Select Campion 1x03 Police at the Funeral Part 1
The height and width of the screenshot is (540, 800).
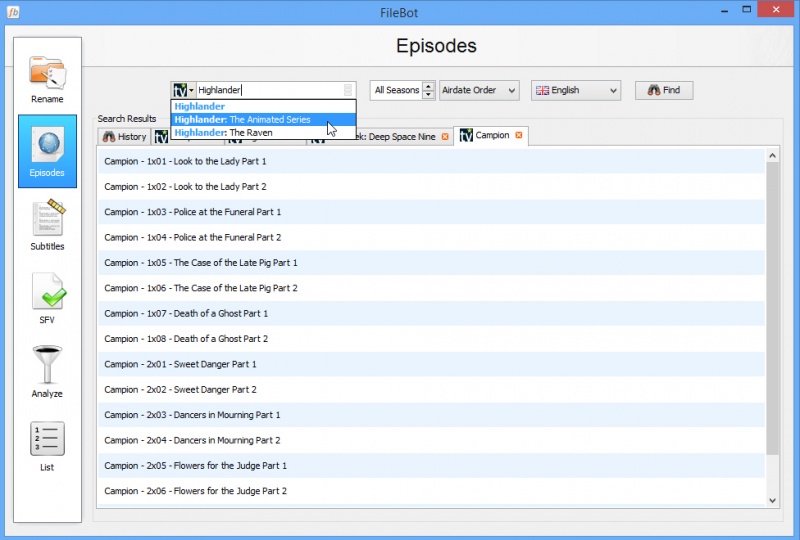click(431, 212)
